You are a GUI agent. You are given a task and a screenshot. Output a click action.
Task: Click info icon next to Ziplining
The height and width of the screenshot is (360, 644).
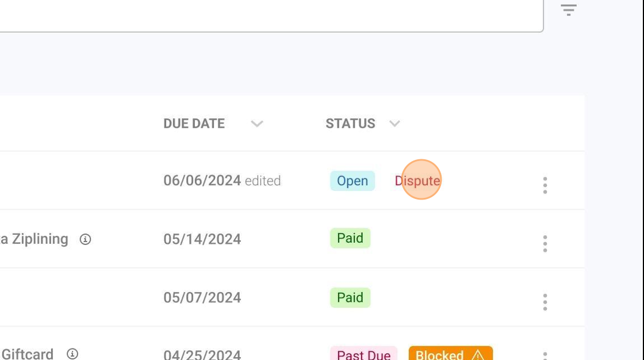(x=85, y=239)
